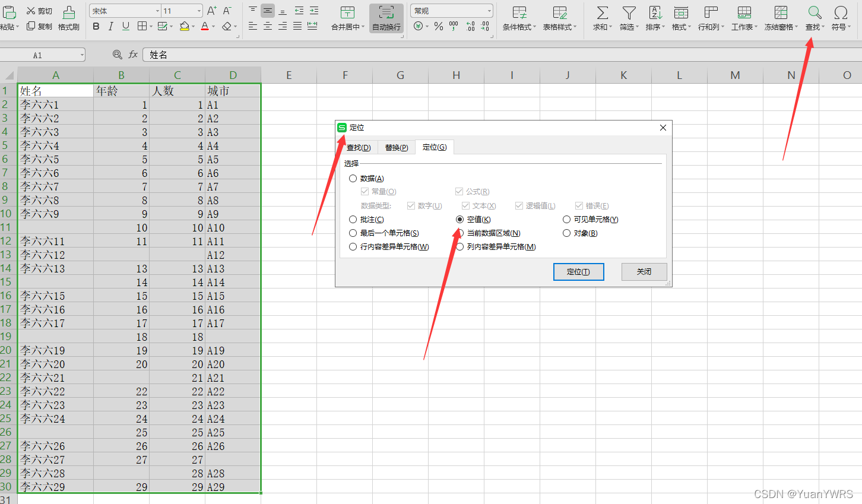Increase font size with A+ icon
The height and width of the screenshot is (504, 862).
212,11
